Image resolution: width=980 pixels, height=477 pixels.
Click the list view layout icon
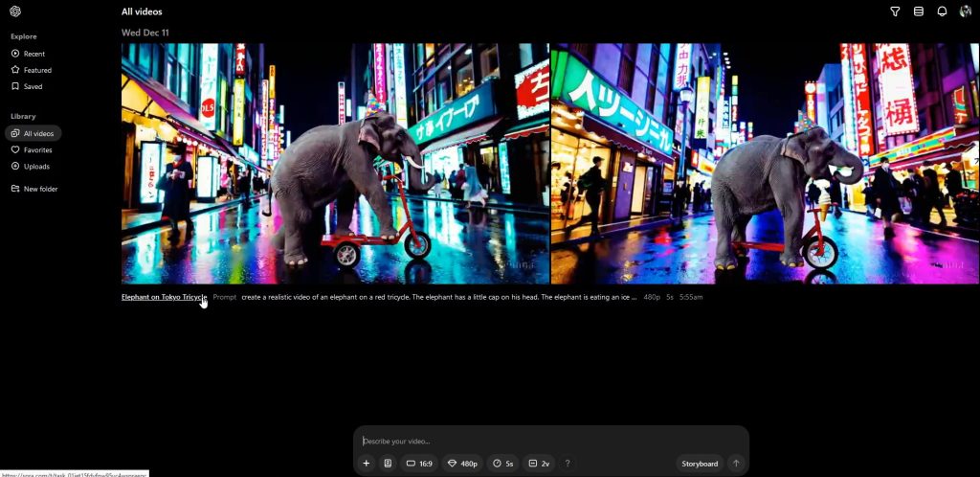click(919, 11)
